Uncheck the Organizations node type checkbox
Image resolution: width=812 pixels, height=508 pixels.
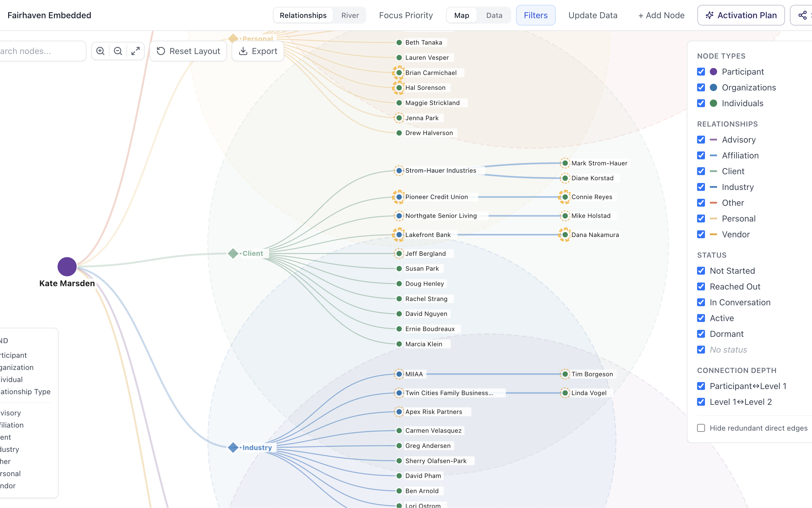coord(701,87)
